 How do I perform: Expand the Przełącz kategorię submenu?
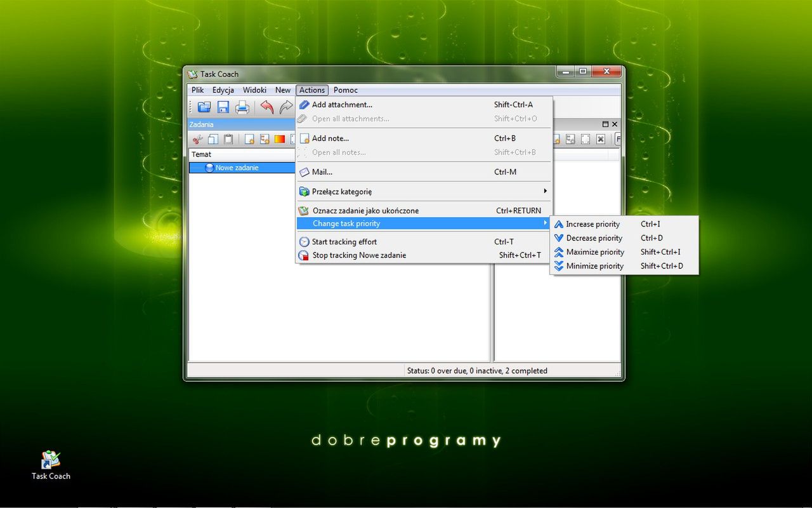[424, 191]
